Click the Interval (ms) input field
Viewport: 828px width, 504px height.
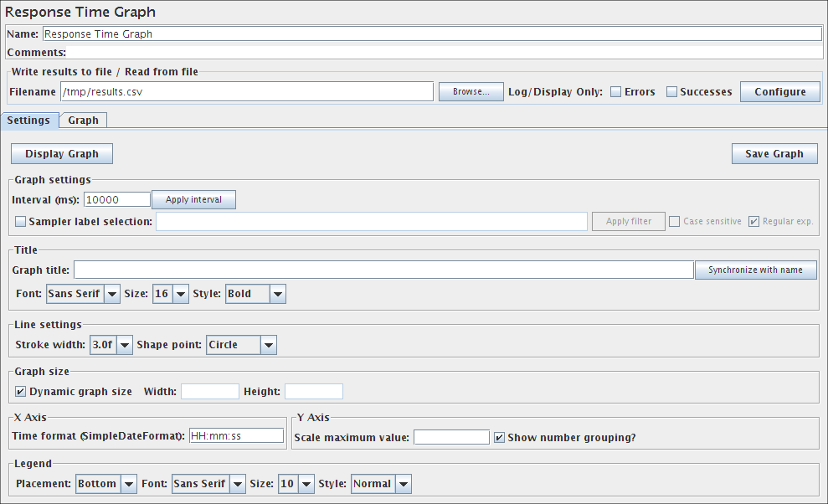click(116, 199)
